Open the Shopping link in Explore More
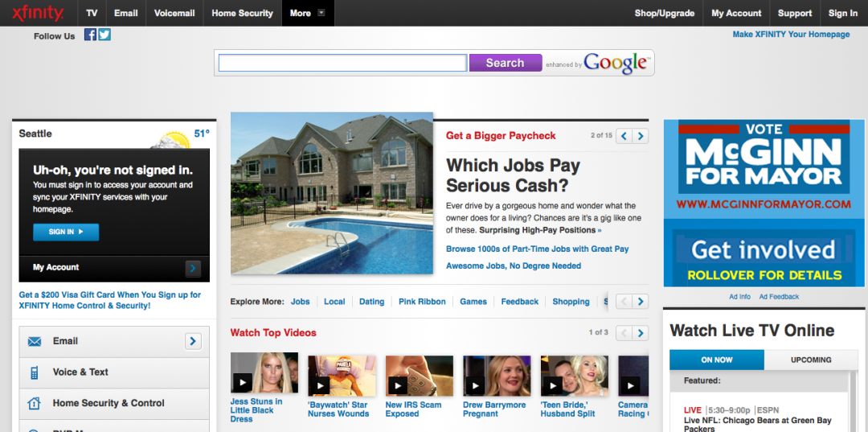Image resolution: width=868 pixels, height=432 pixels. point(571,302)
